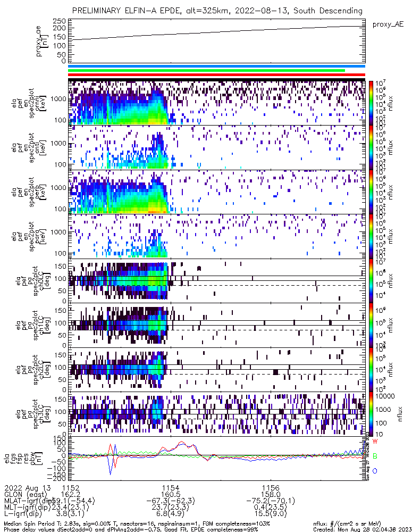Image resolution: width=412 pixels, height=532 pixels.
Task: Click the 'Median Spin Period T: 2.83s' footer line
Action: click(137, 524)
